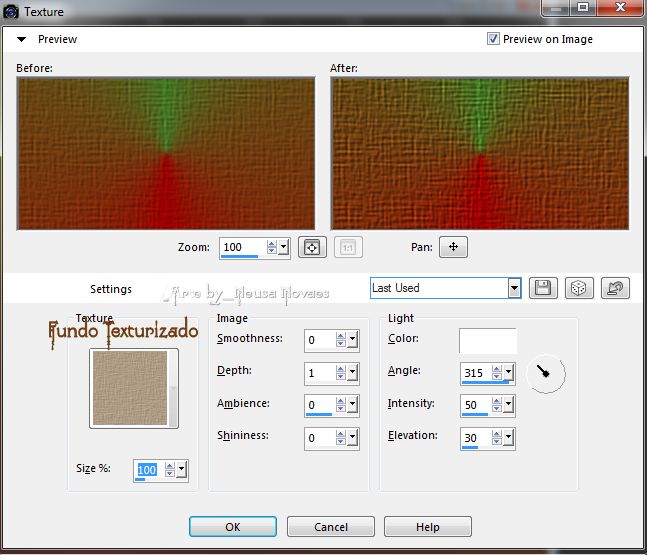Screen dimensions: 647x555
Task: Open the Last Used presets dropdown
Action: [514, 288]
